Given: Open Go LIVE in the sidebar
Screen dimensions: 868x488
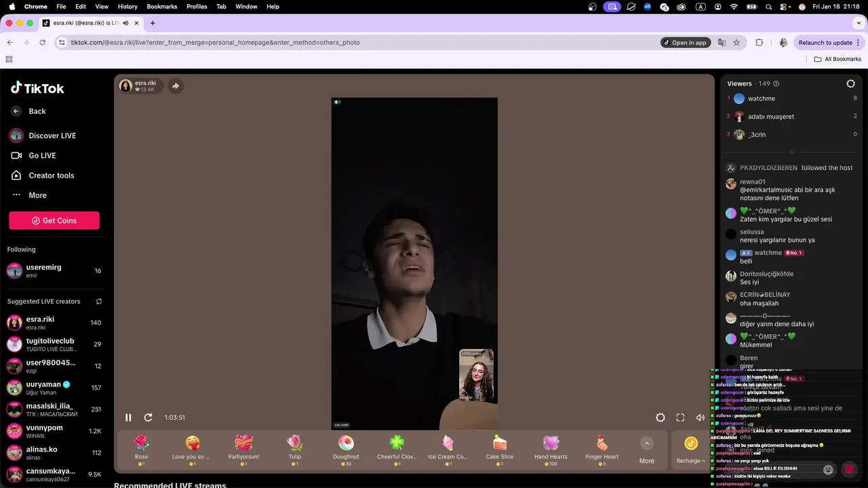Looking at the screenshot, I should 34,155.
